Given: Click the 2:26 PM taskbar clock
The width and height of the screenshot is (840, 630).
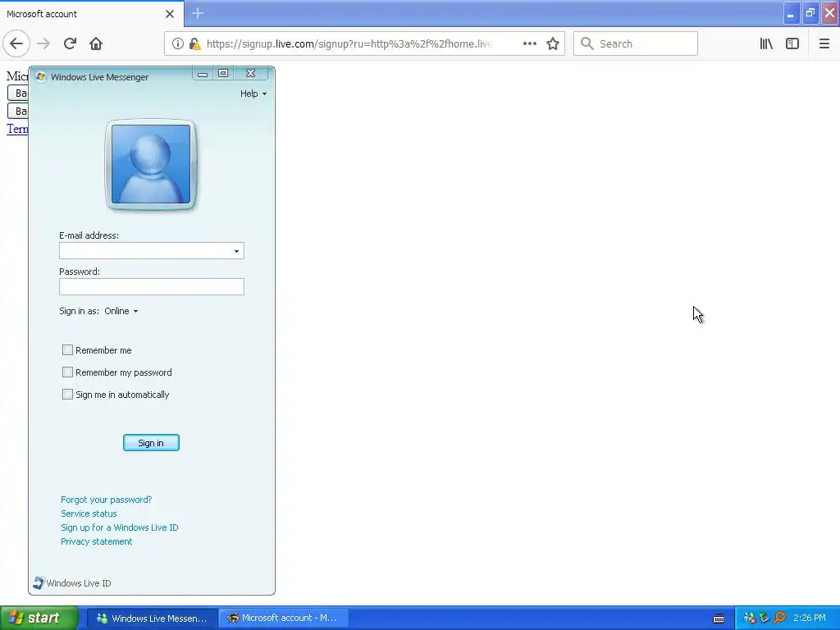Looking at the screenshot, I should coord(810,619).
